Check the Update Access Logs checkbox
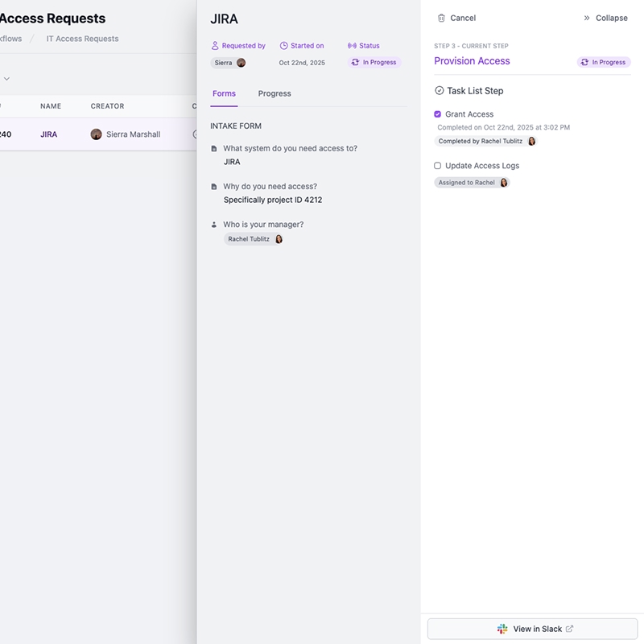 point(438,166)
